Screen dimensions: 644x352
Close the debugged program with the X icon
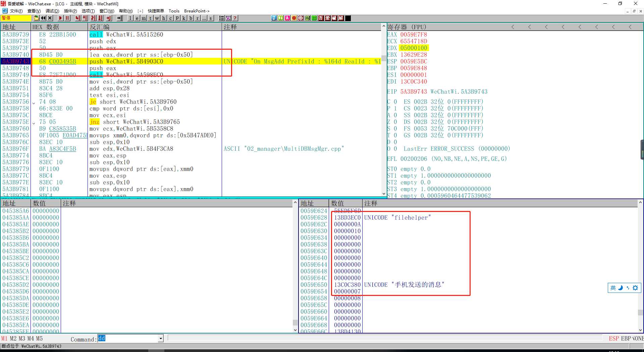pyautogui.click(x=50, y=18)
